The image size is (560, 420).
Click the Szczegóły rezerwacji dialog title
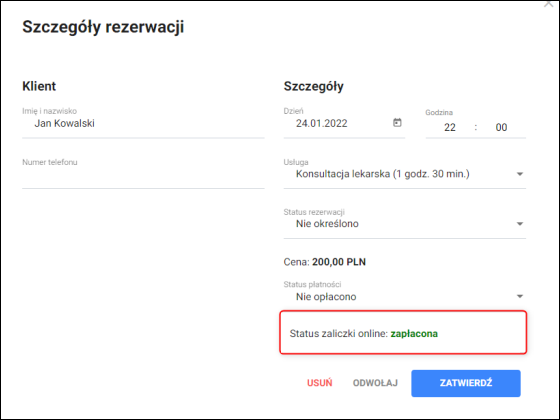pos(103,27)
